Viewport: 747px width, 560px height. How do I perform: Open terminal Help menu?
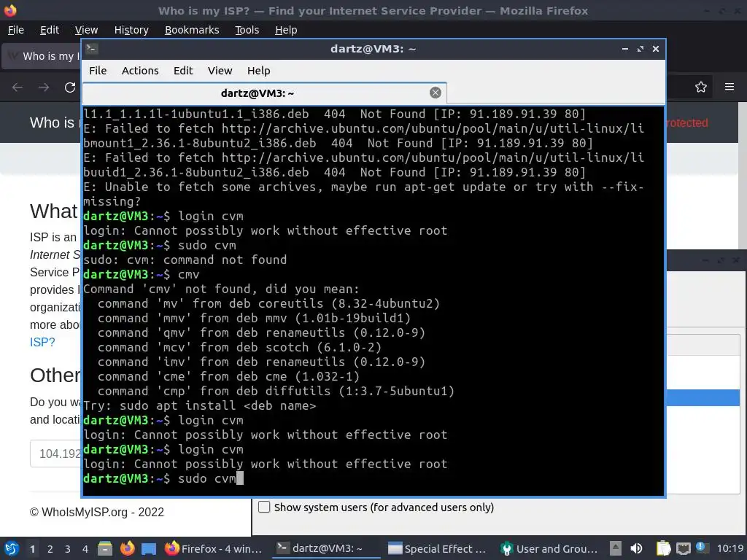coord(259,71)
